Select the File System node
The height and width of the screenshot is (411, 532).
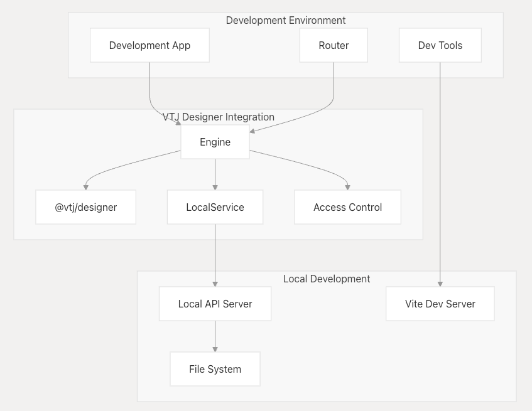pyautogui.click(x=215, y=369)
